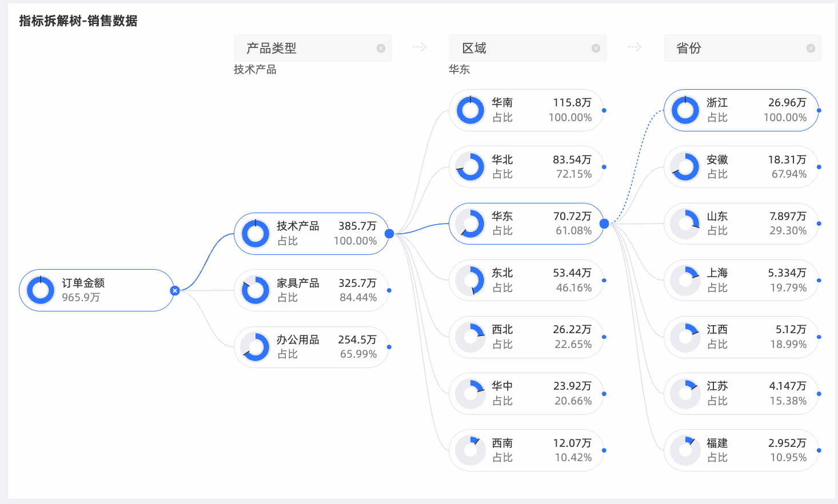Screen dimensions: 838x504
Task: Click the 华北 donut chart icon
Action: (470, 167)
